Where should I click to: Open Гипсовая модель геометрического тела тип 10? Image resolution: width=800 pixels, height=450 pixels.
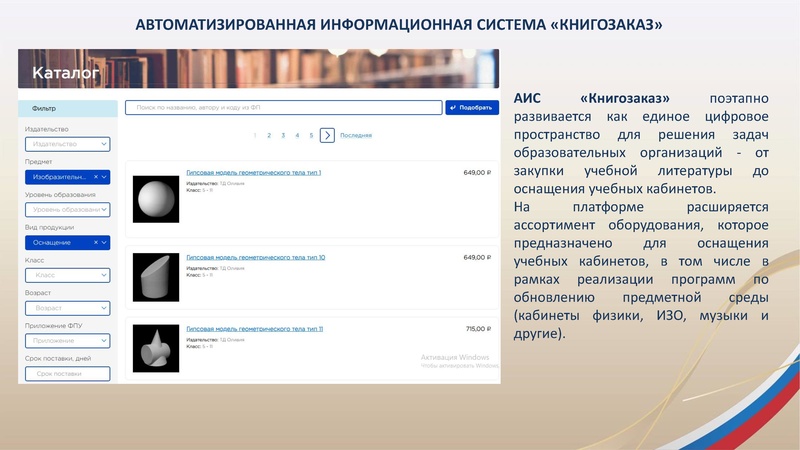[x=256, y=257]
